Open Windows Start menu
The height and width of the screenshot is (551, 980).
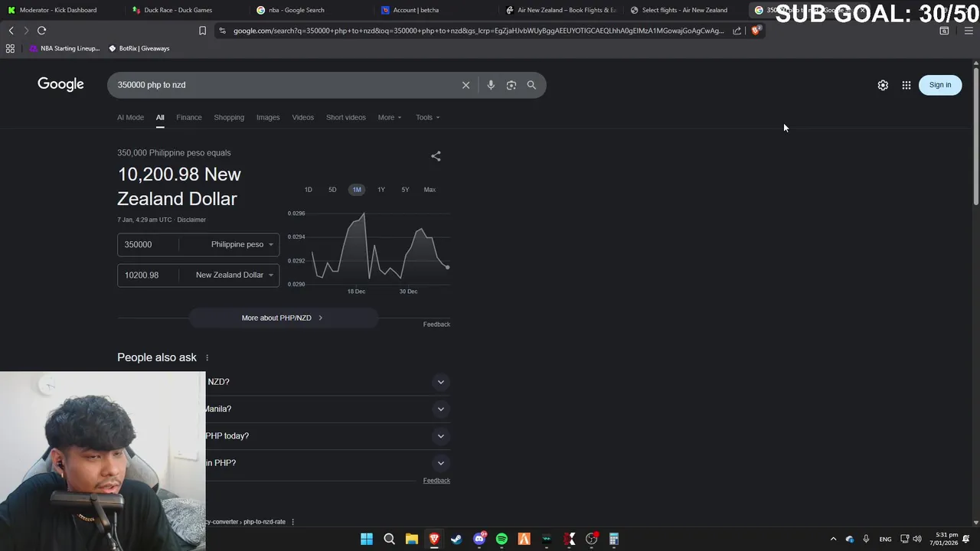point(367,539)
